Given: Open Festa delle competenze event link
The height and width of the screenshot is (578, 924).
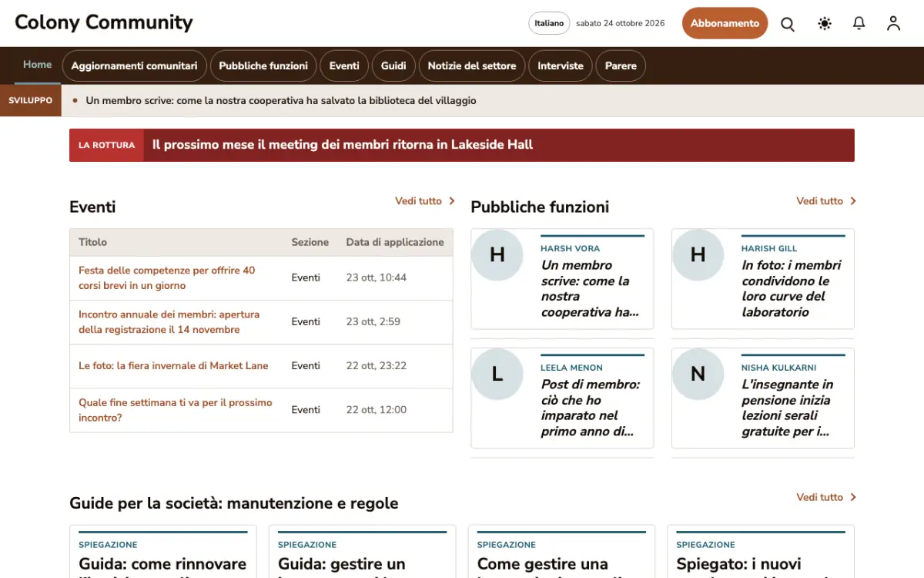Looking at the screenshot, I should tap(167, 278).
